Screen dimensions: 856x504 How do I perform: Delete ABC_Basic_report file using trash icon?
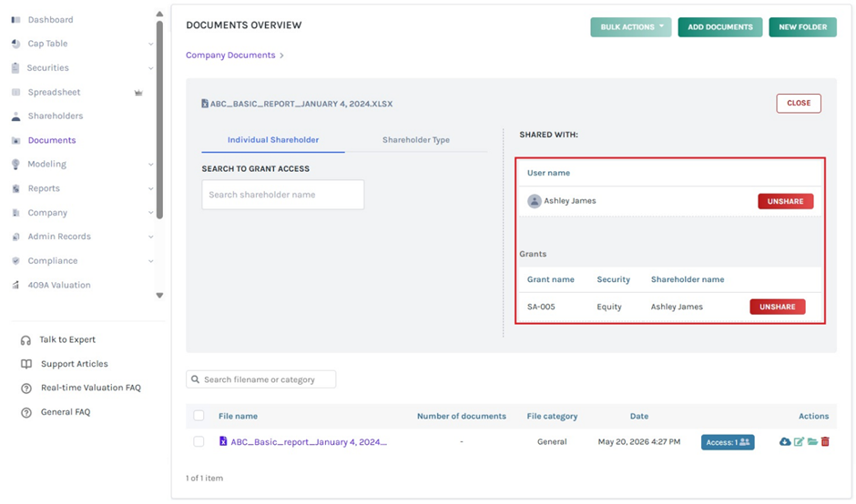coord(825,442)
